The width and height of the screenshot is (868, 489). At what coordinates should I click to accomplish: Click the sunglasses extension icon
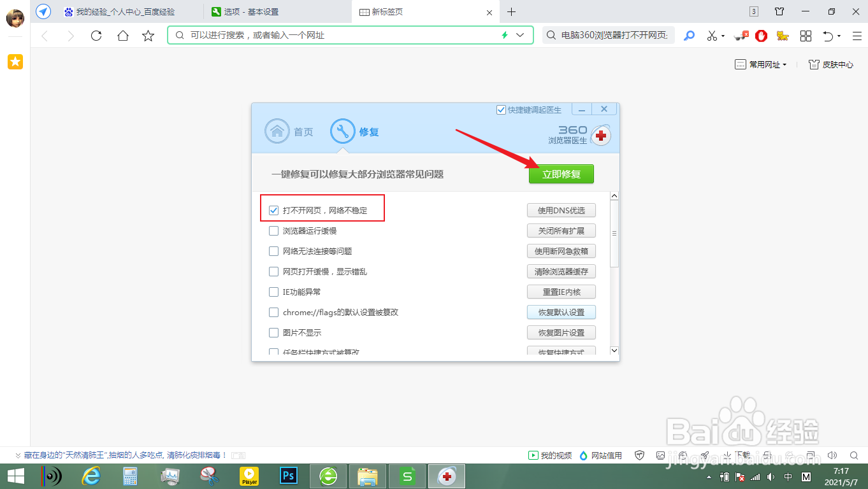(x=741, y=36)
